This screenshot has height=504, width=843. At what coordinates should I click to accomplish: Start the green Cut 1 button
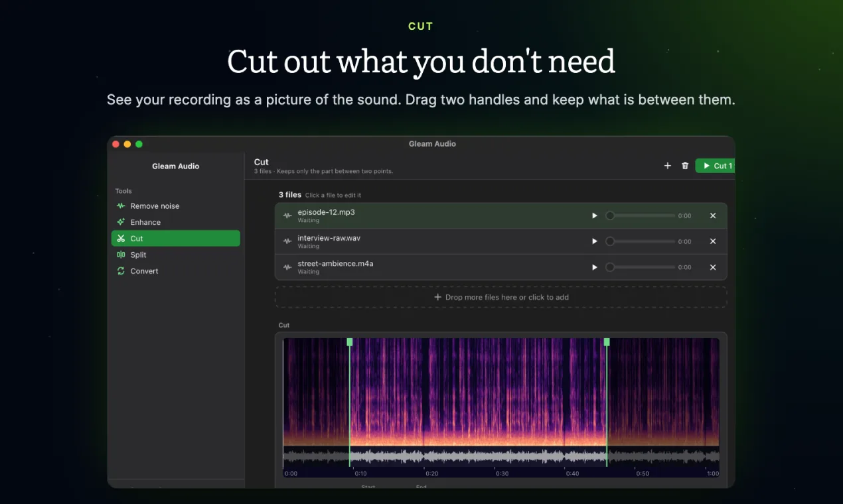(x=716, y=166)
